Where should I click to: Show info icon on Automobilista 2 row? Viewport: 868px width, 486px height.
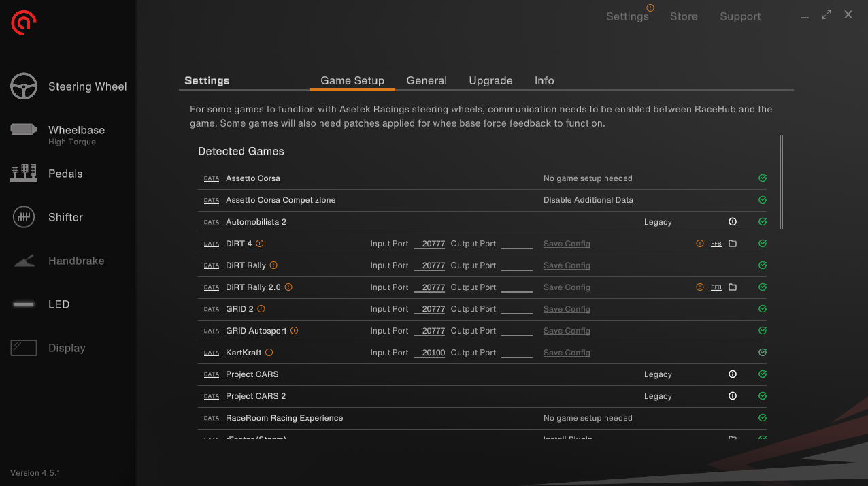[733, 222]
